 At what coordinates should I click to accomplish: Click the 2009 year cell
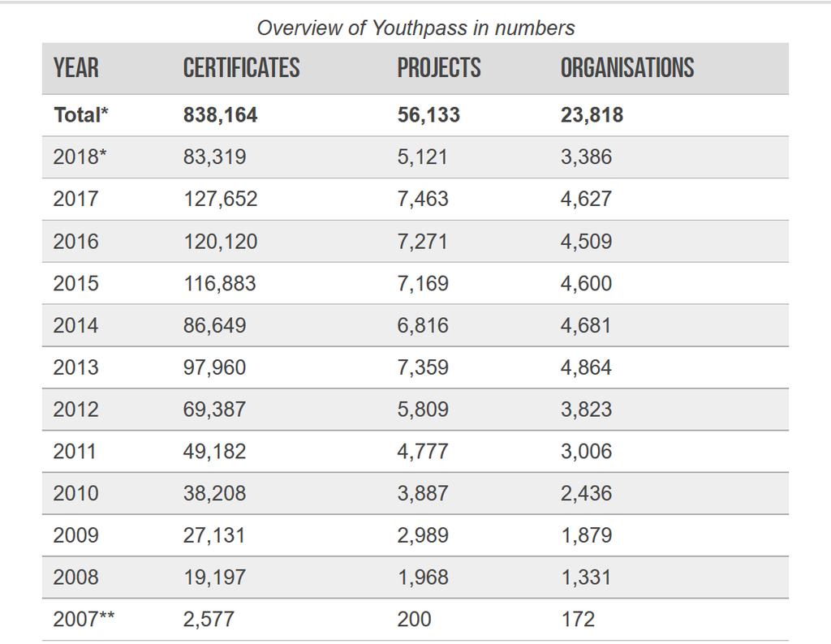point(75,535)
